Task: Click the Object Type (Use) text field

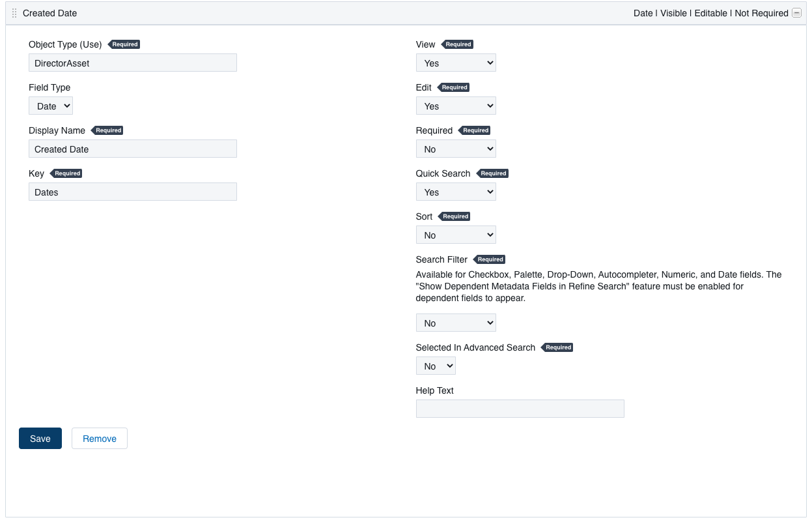Action: click(x=132, y=63)
